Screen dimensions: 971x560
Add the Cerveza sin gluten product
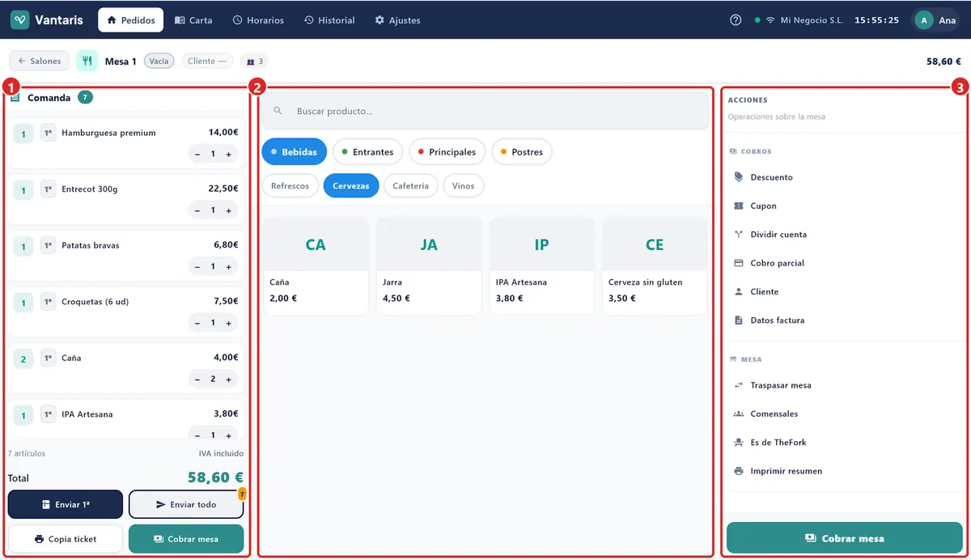655,265
